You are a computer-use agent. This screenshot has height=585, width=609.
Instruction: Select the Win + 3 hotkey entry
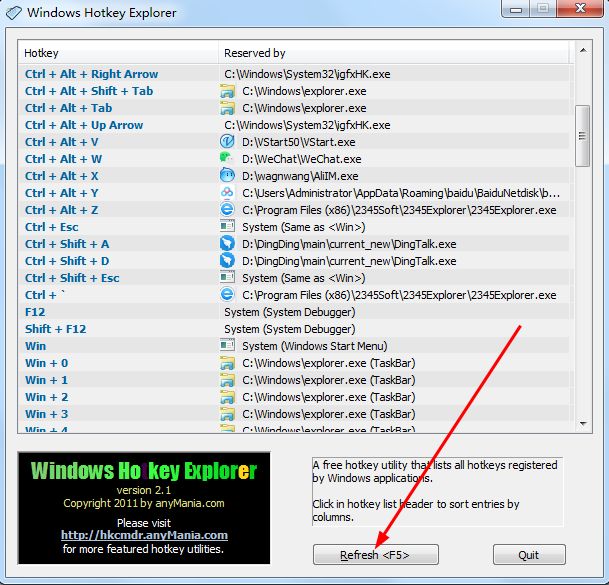pyautogui.click(x=47, y=414)
